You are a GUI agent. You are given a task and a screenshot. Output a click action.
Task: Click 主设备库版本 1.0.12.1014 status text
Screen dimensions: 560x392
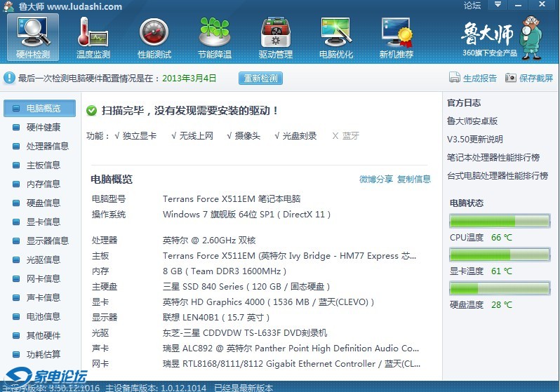click(156, 388)
